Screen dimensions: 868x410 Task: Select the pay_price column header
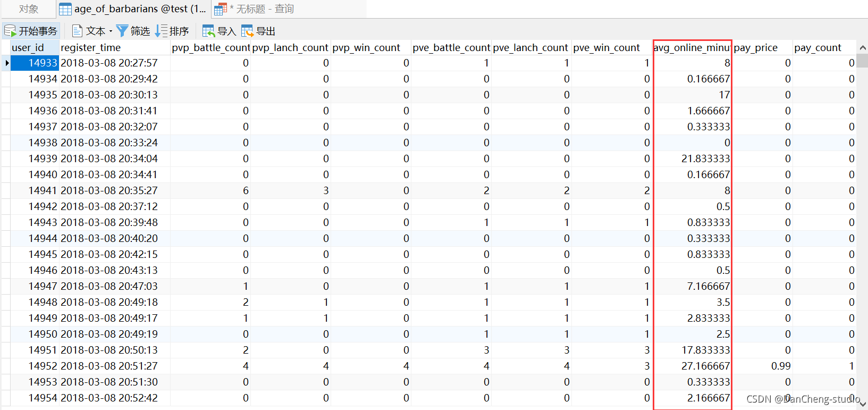[763, 47]
